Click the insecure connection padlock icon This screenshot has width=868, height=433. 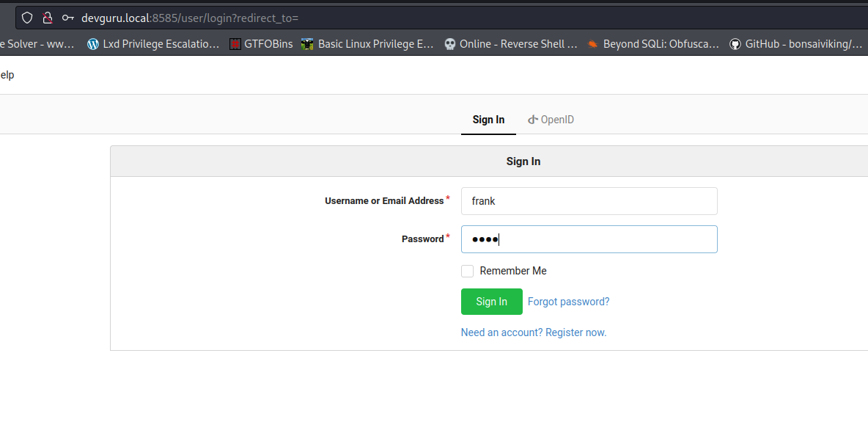pos(47,18)
